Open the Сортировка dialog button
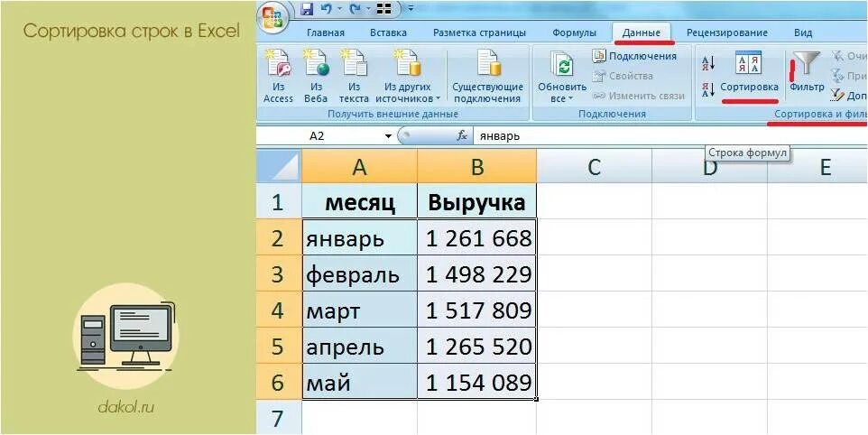Viewport: 868px width, 435px height. pos(749,72)
